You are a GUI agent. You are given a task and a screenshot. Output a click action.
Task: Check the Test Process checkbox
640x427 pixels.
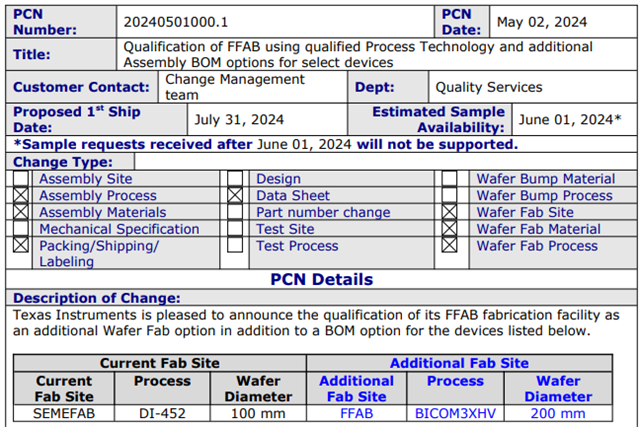tap(235, 245)
